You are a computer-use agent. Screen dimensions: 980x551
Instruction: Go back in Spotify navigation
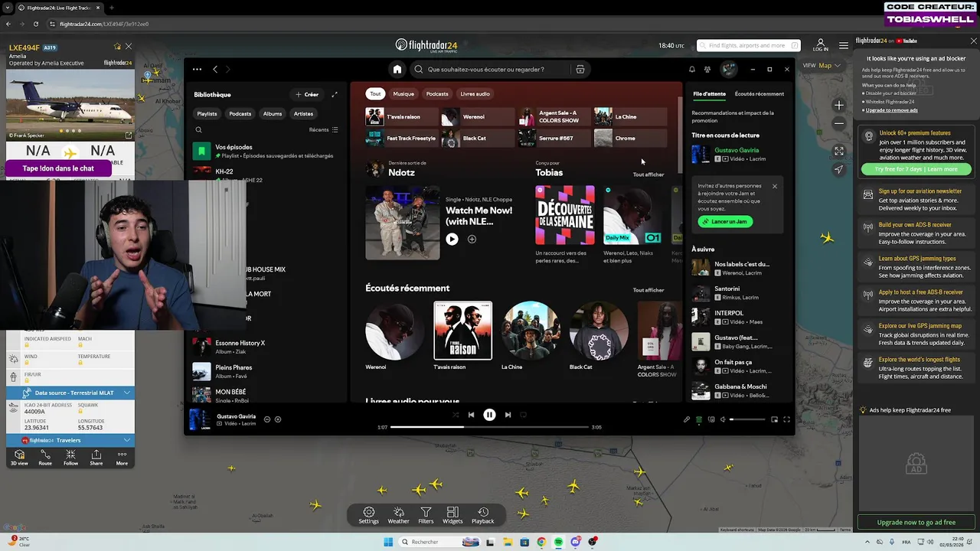pyautogui.click(x=215, y=69)
